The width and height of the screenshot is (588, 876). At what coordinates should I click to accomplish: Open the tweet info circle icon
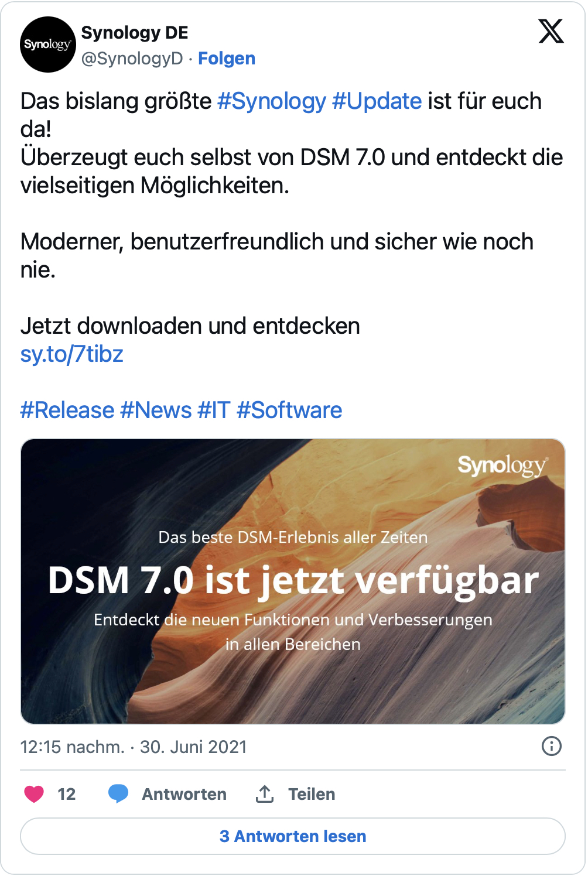coord(552,746)
